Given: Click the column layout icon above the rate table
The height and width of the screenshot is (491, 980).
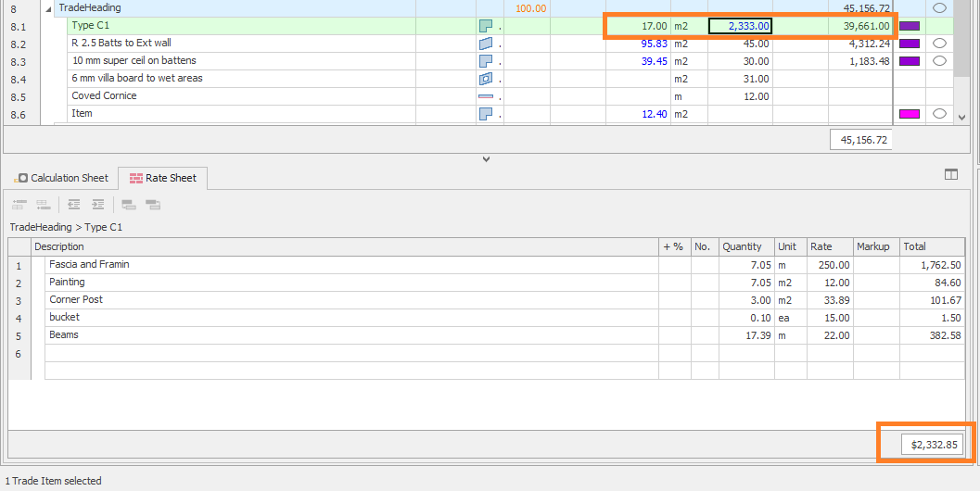Looking at the screenshot, I should (950, 174).
